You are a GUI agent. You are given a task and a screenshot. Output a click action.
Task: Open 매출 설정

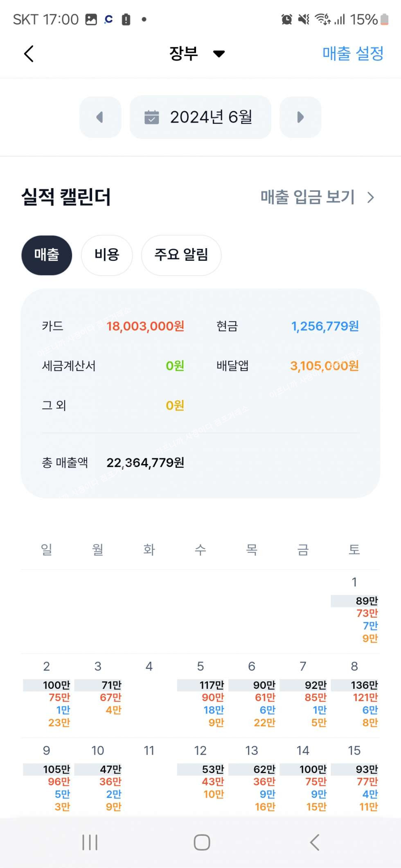coord(353,54)
